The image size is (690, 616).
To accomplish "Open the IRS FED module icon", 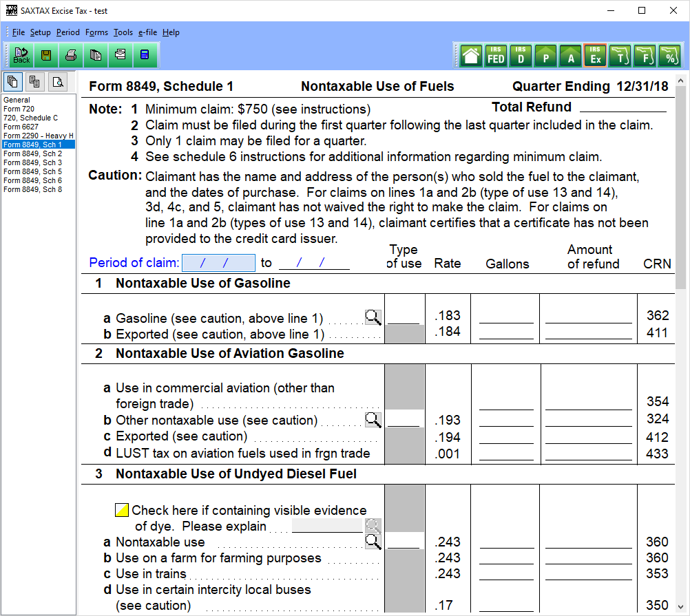I will (496, 56).
